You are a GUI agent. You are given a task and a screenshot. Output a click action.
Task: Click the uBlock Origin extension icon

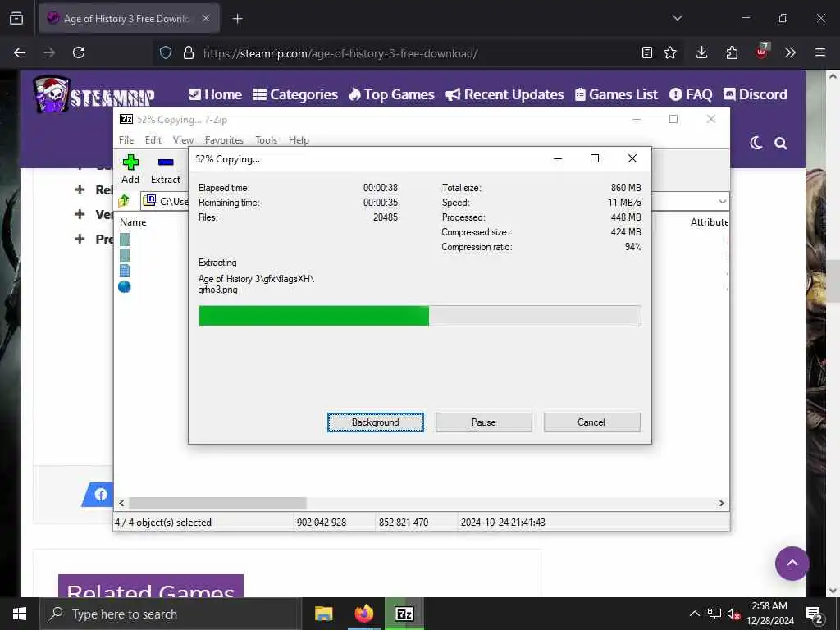coord(762,52)
